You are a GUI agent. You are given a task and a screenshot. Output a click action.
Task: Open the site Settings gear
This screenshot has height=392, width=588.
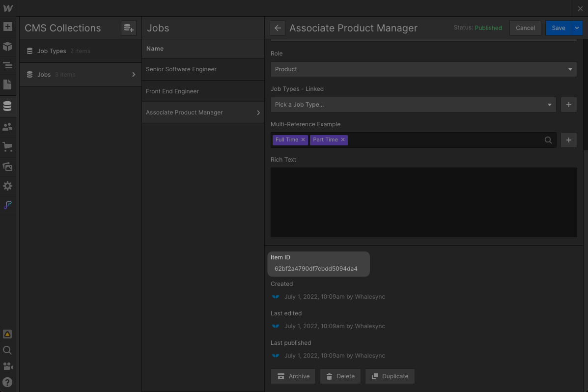7,186
